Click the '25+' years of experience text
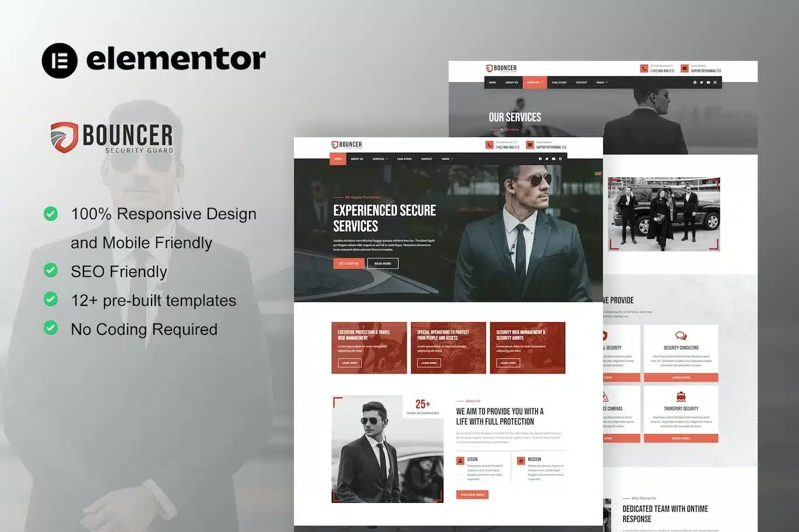 click(423, 404)
